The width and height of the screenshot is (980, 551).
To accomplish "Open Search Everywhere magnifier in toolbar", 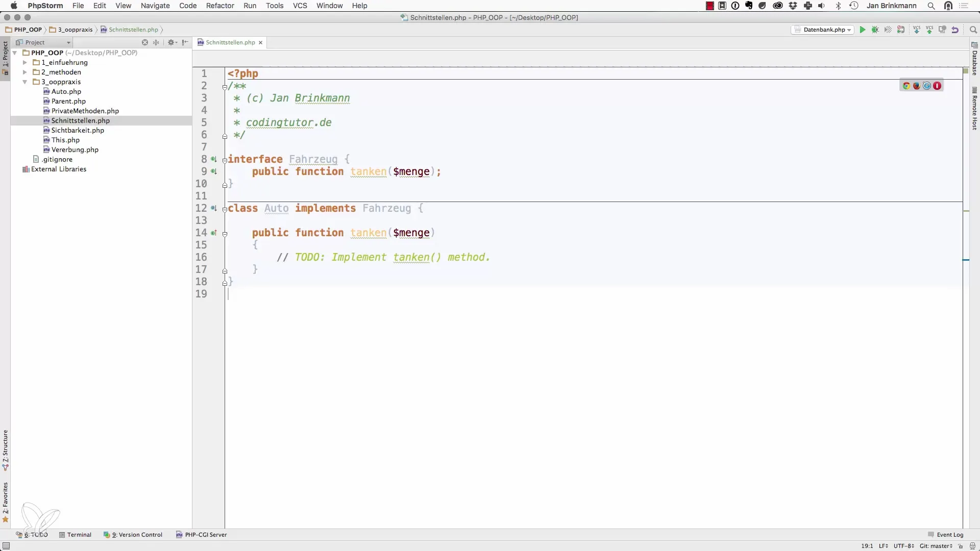I will coord(973,30).
